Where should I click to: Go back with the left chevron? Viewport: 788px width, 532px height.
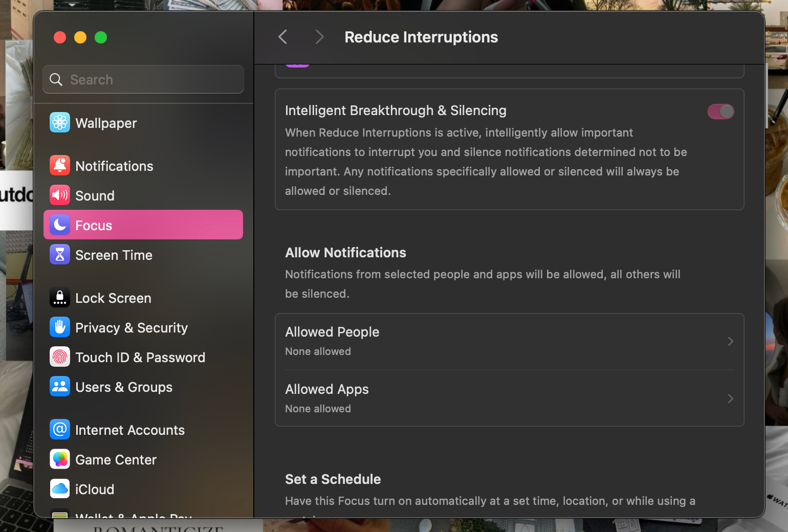pos(282,37)
